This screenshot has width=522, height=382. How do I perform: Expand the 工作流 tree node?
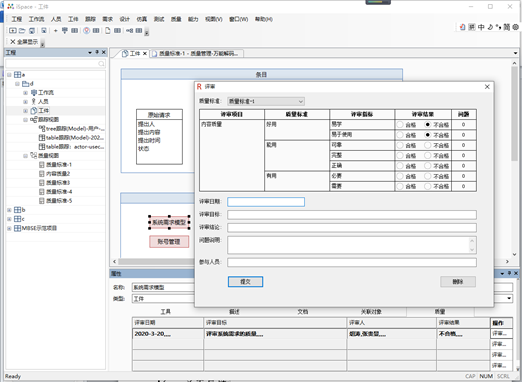coord(25,93)
